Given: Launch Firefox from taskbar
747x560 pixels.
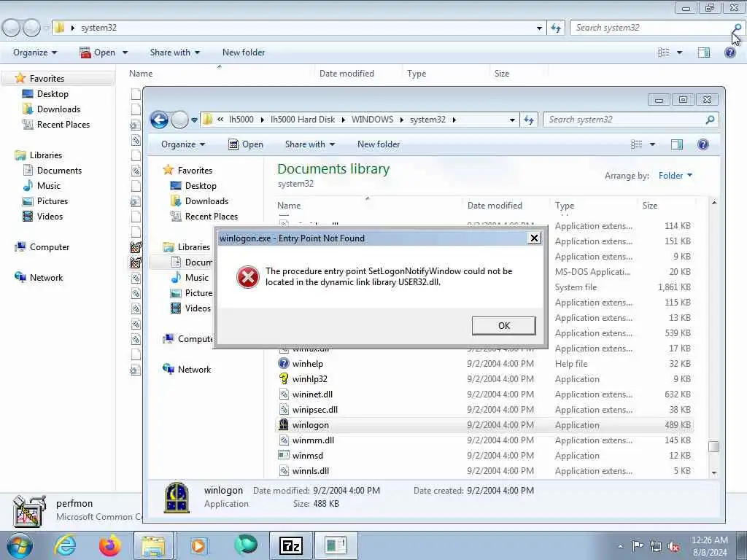Looking at the screenshot, I should pos(110,545).
